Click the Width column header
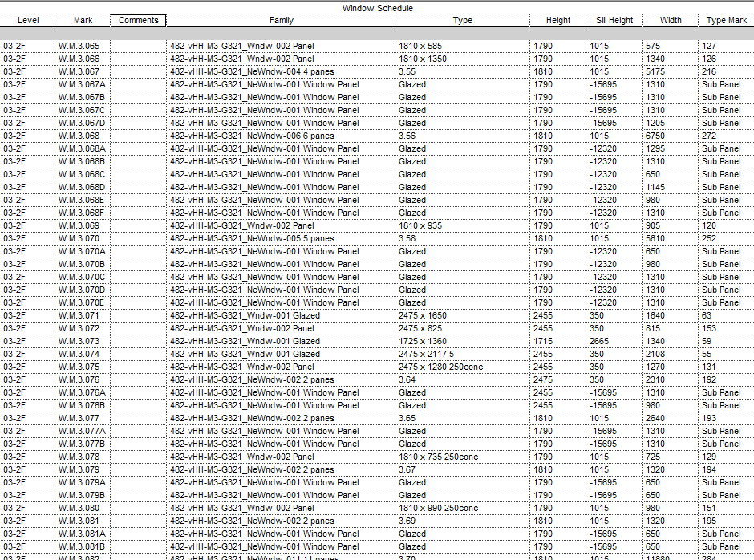This screenshot has width=754, height=560. click(671, 20)
